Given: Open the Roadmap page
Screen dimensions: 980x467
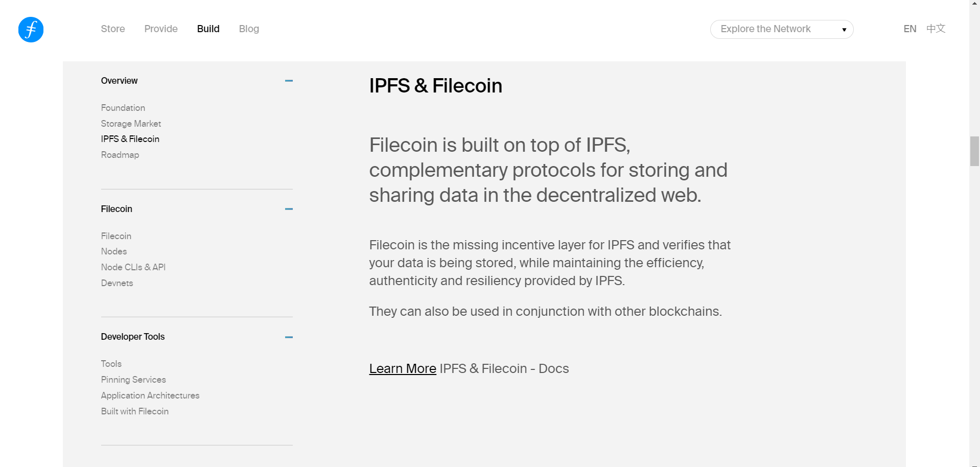Looking at the screenshot, I should tap(120, 155).
